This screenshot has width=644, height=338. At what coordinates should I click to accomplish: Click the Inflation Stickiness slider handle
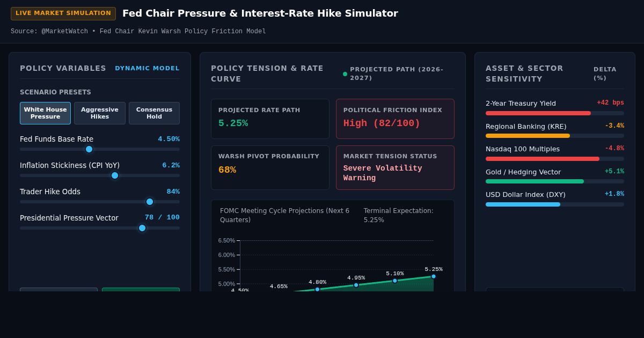[115, 175]
